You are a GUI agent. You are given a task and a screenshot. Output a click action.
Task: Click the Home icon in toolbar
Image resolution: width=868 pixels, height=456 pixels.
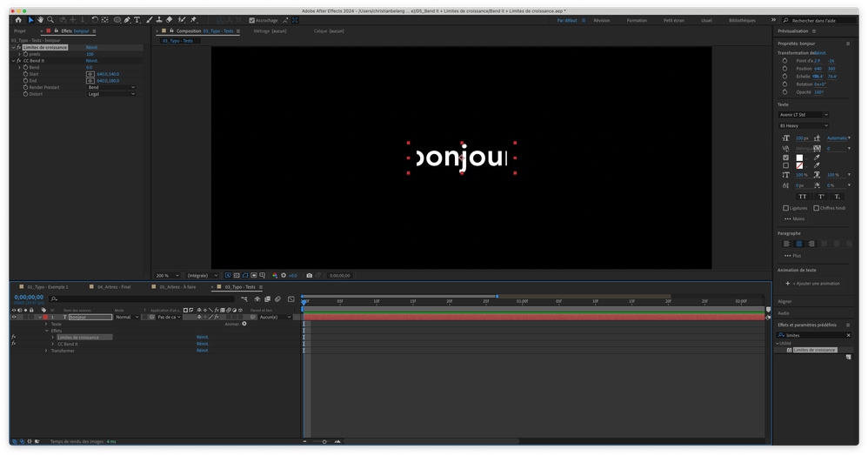point(18,20)
